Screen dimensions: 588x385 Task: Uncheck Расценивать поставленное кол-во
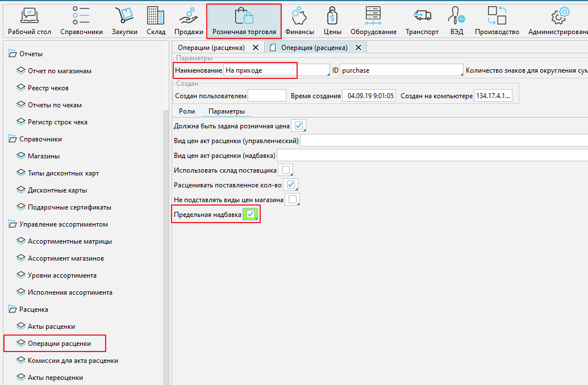pyautogui.click(x=290, y=185)
